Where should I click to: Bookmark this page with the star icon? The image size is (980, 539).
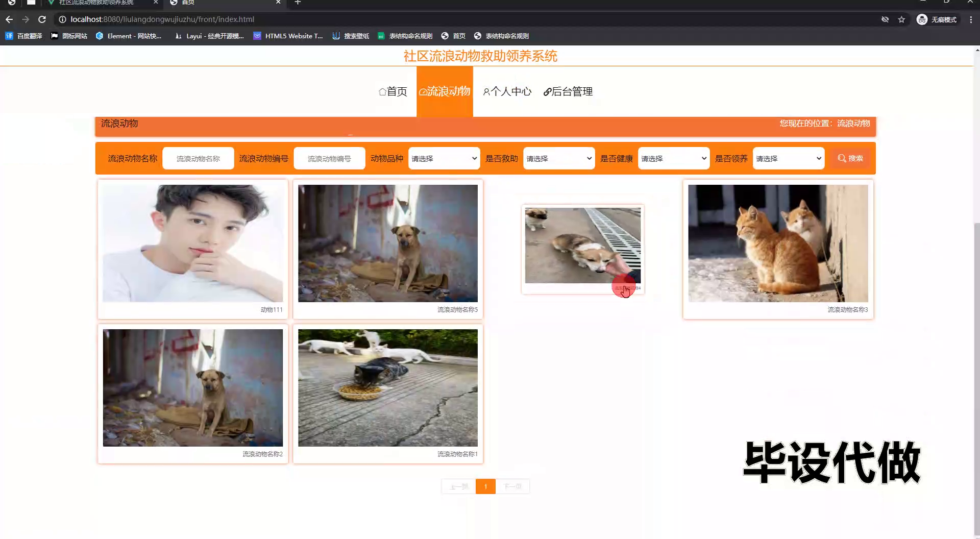(901, 19)
